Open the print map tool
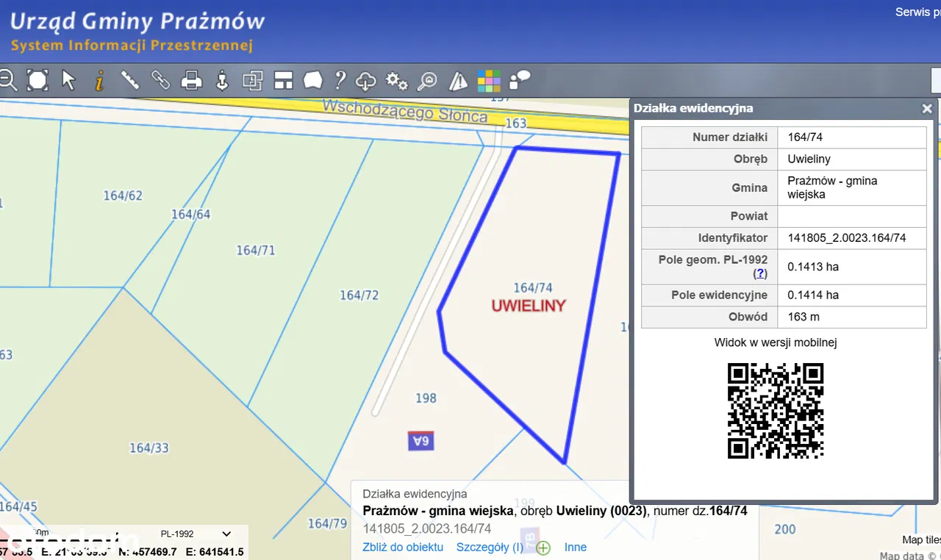The width and height of the screenshot is (941, 560). [191, 80]
